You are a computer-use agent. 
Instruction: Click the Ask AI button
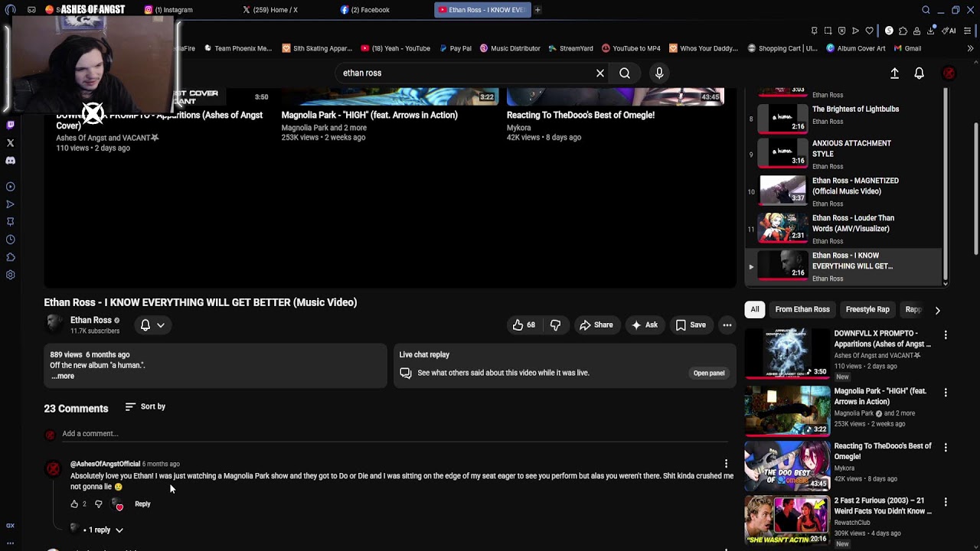644,325
